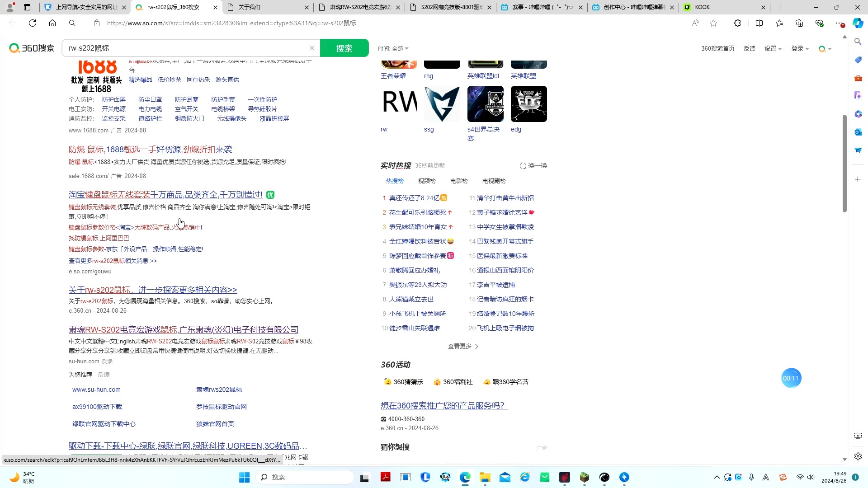The height and width of the screenshot is (488, 868).
Task: Refresh the page with the reload icon
Action: click(33, 23)
